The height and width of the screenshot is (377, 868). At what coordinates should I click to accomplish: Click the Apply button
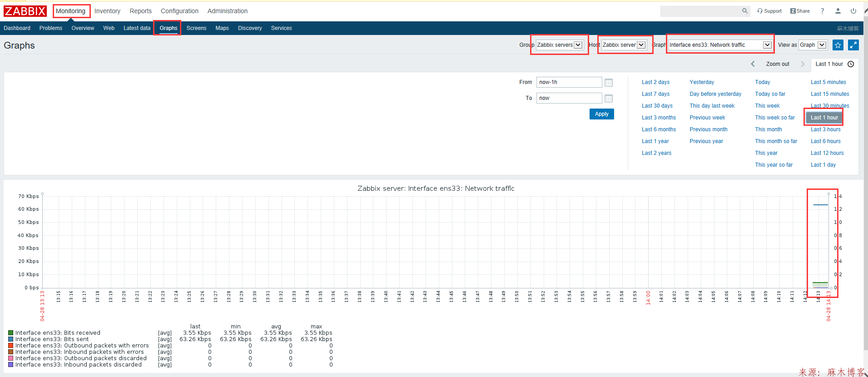[x=601, y=114]
